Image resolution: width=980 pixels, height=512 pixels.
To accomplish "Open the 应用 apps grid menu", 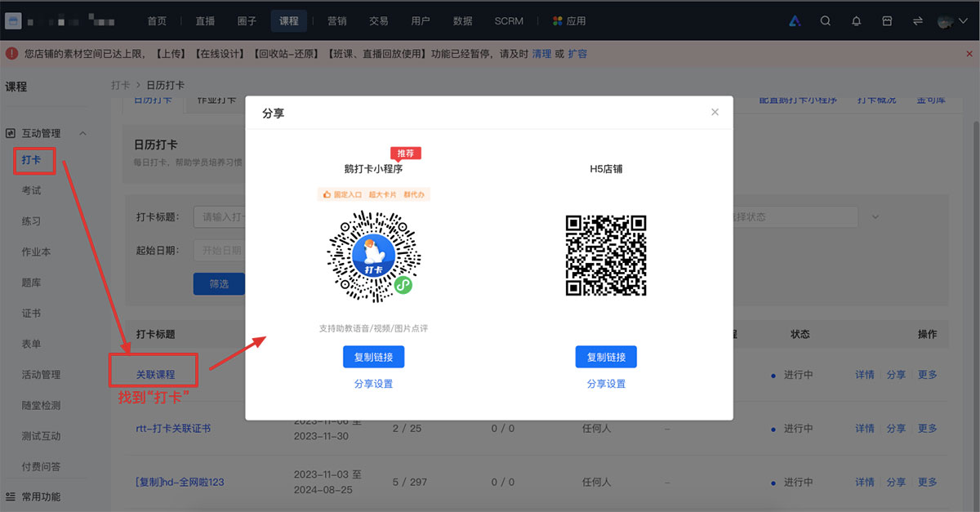I will click(x=569, y=21).
